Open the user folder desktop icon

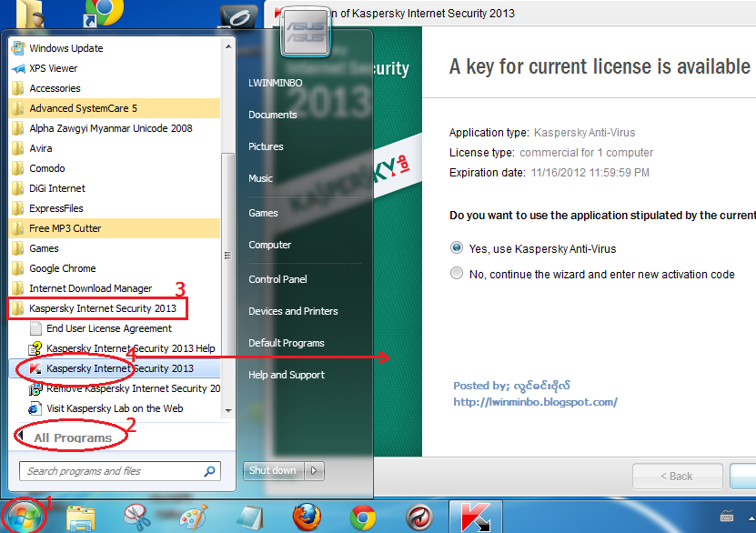tap(31, 14)
